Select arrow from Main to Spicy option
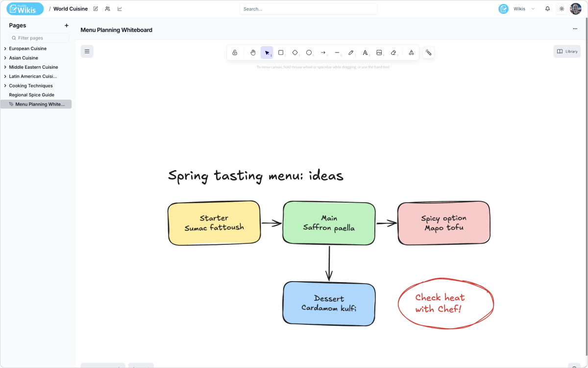The width and height of the screenshot is (588, 368). pos(387,223)
